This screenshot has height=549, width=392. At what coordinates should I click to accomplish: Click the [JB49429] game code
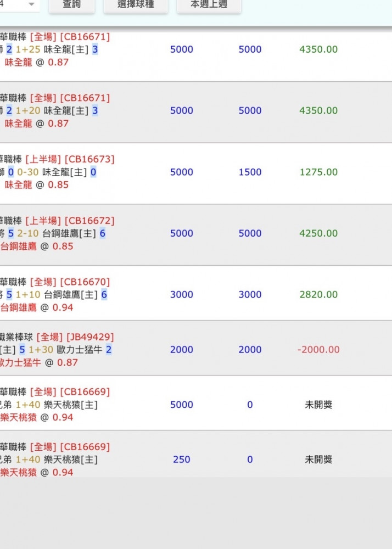tap(90, 337)
